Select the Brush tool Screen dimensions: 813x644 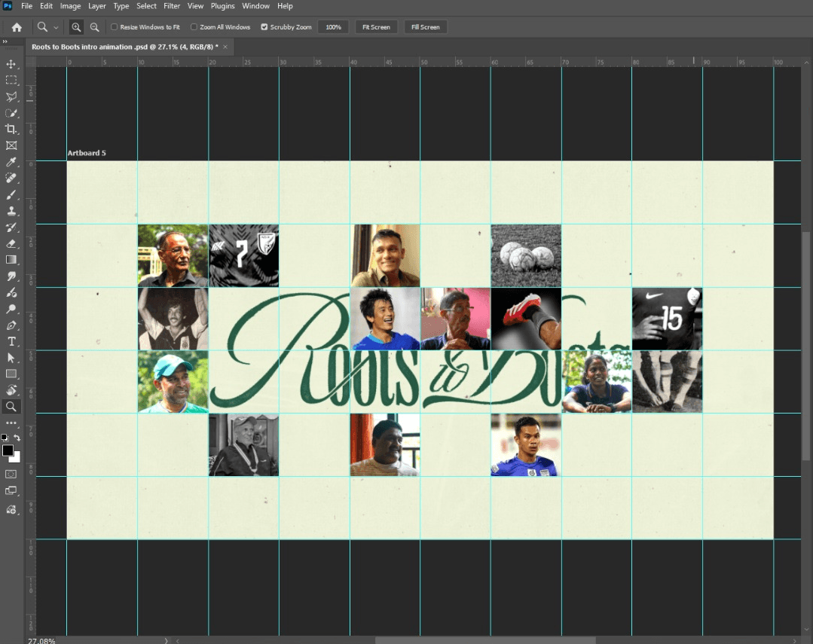click(x=11, y=194)
